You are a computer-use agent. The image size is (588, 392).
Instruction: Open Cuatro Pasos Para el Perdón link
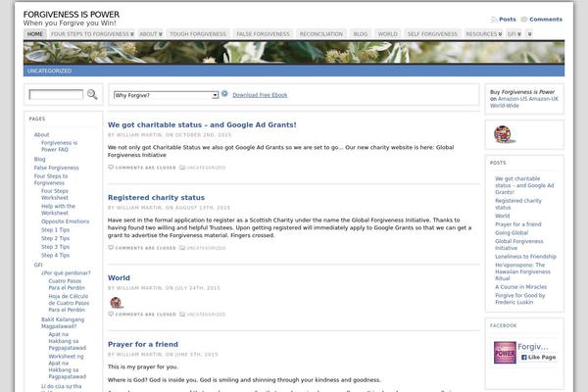click(x=67, y=284)
